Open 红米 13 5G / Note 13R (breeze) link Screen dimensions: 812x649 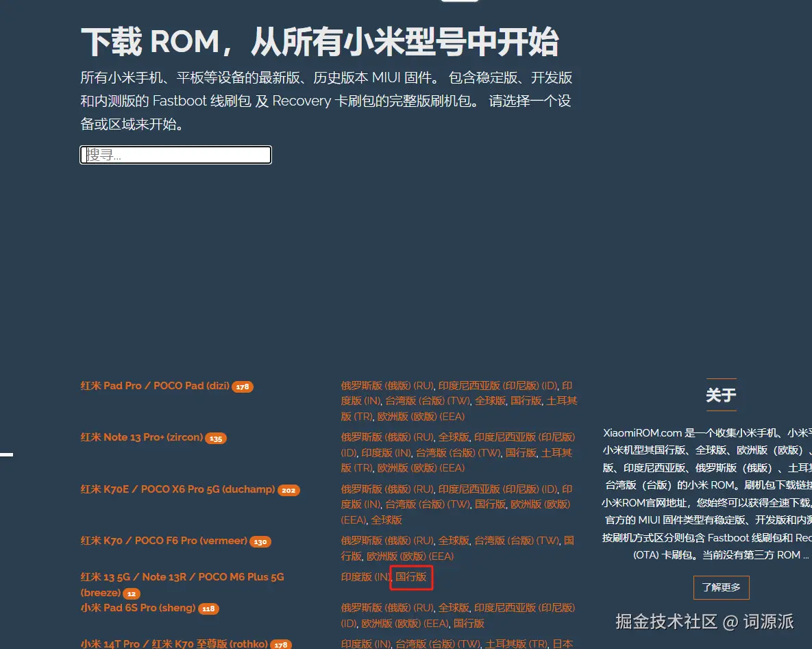tap(182, 585)
